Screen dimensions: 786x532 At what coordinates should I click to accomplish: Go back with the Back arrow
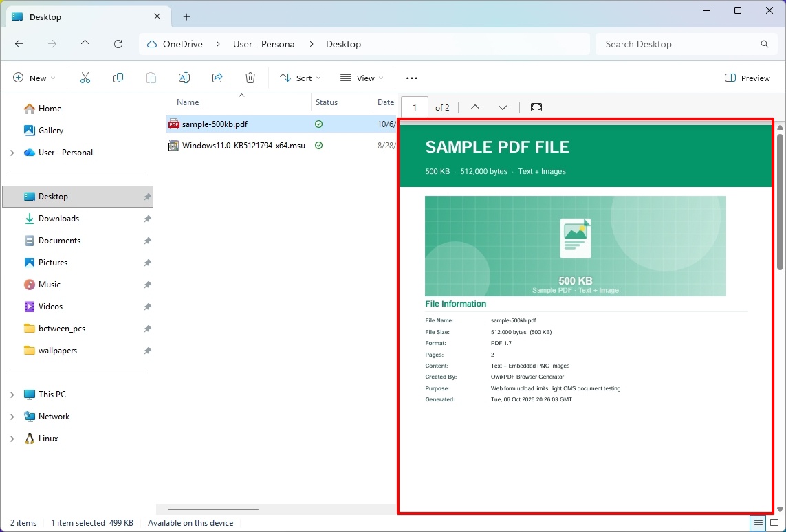click(19, 44)
